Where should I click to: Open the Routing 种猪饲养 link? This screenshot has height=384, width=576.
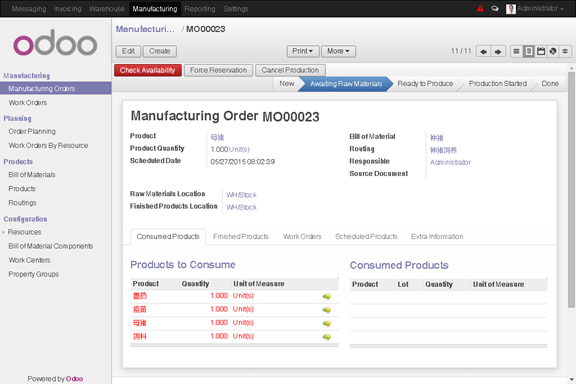pyautogui.click(x=443, y=150)
